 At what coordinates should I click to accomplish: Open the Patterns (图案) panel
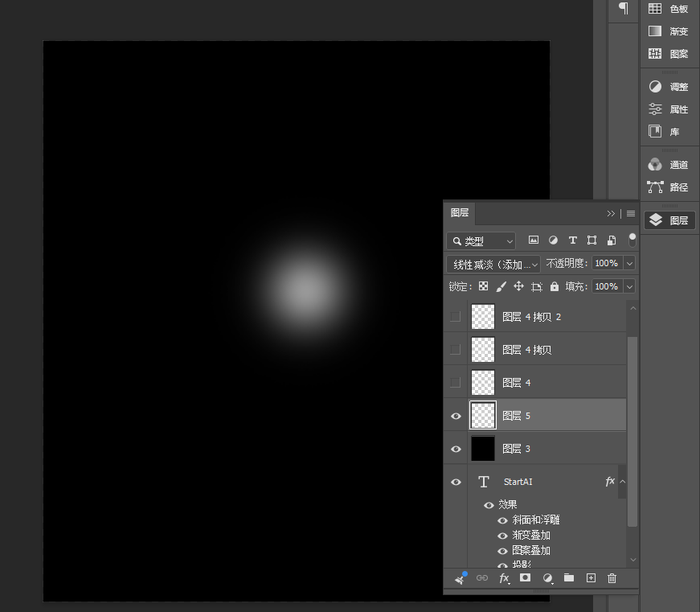pos(669,54)
